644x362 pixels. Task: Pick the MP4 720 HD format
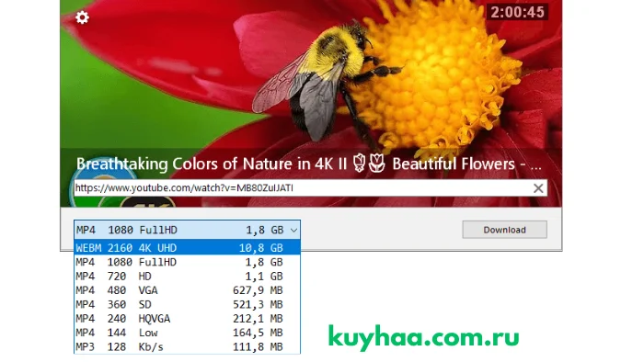click(188, 276)
